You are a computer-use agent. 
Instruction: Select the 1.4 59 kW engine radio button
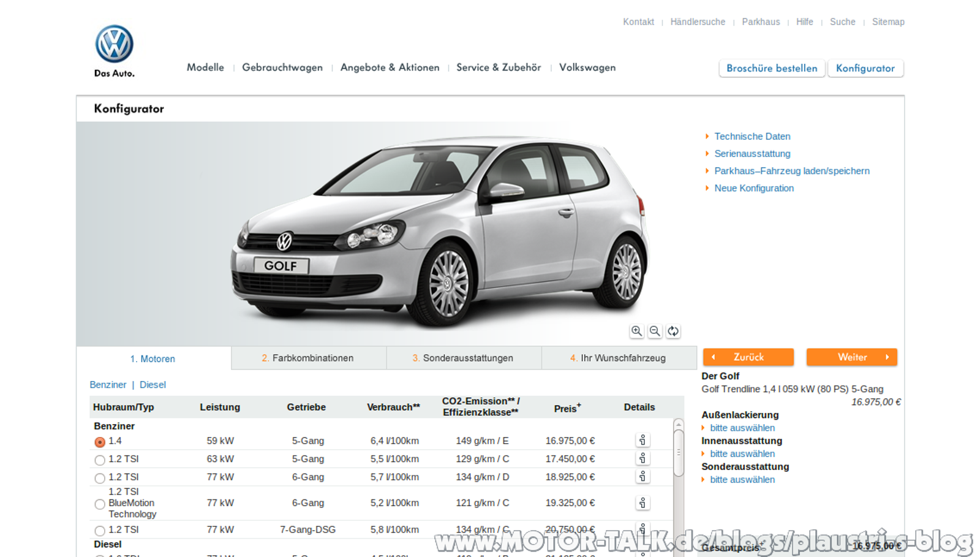pos(100,442)
